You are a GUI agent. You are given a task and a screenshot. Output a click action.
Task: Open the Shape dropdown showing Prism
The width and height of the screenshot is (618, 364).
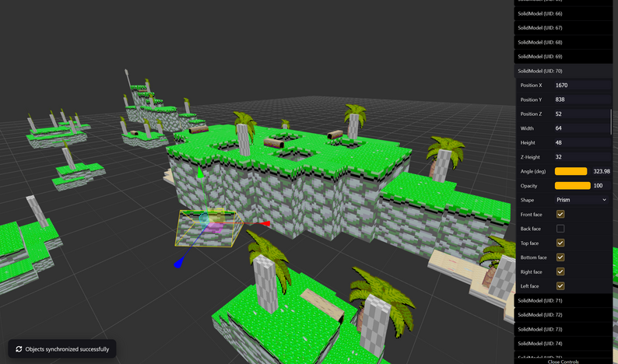pyautogui.click(x=581, y=200)
